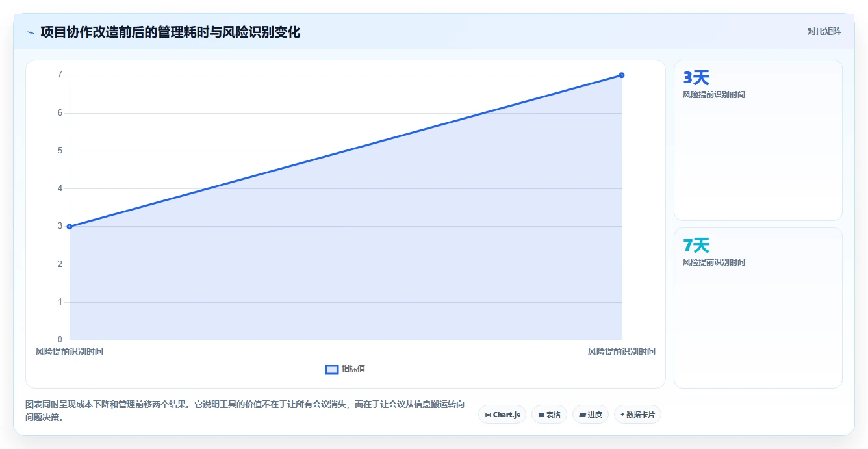Click the chart data point at value 3

(70, 227)
